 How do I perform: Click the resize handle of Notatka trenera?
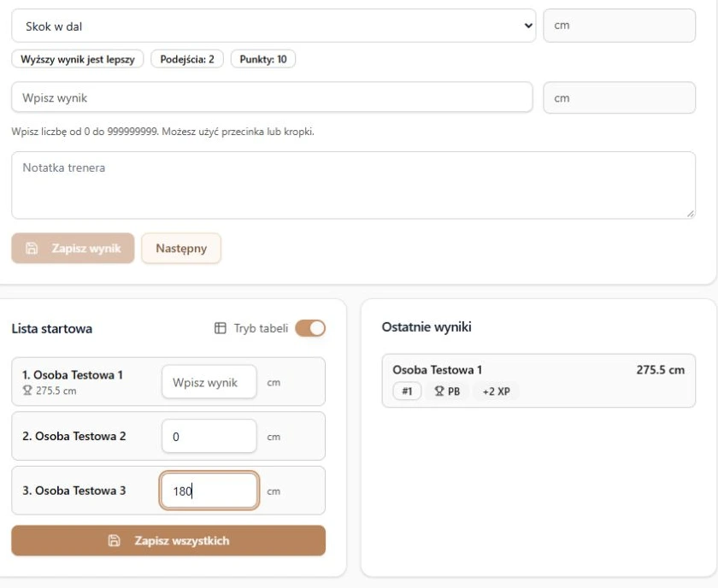tap(691, 214)
